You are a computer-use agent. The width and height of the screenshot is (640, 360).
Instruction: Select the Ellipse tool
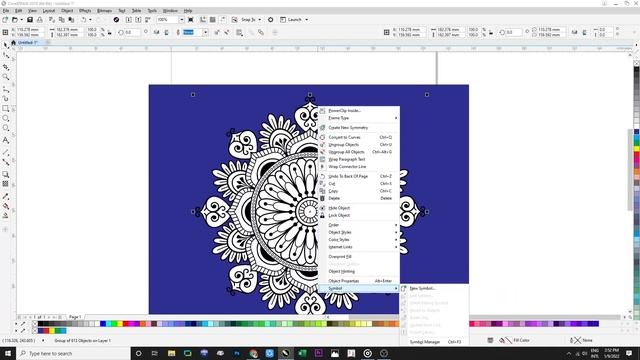[x=6, y=118]
